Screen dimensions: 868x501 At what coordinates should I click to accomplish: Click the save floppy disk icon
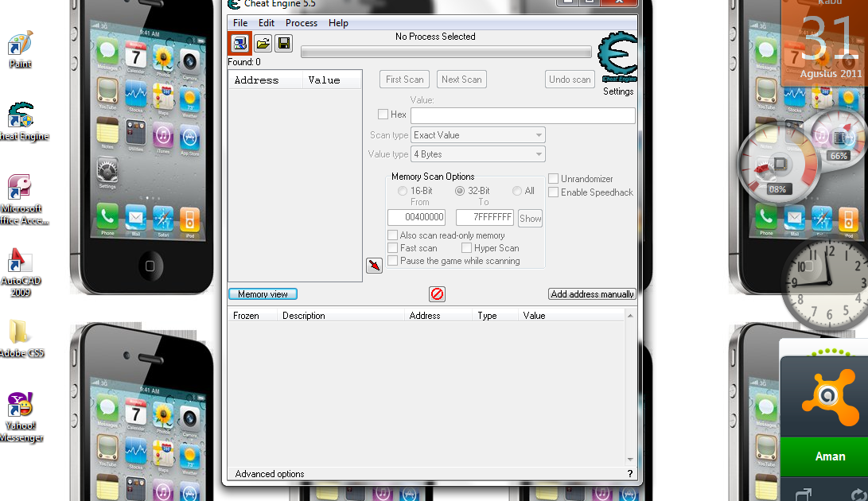(x=284, y=43)
